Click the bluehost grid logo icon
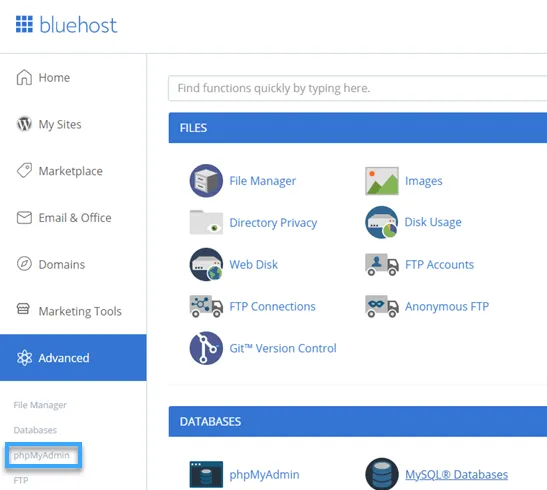The width and height of the screenshot is (547, 490). pos(24,24)
